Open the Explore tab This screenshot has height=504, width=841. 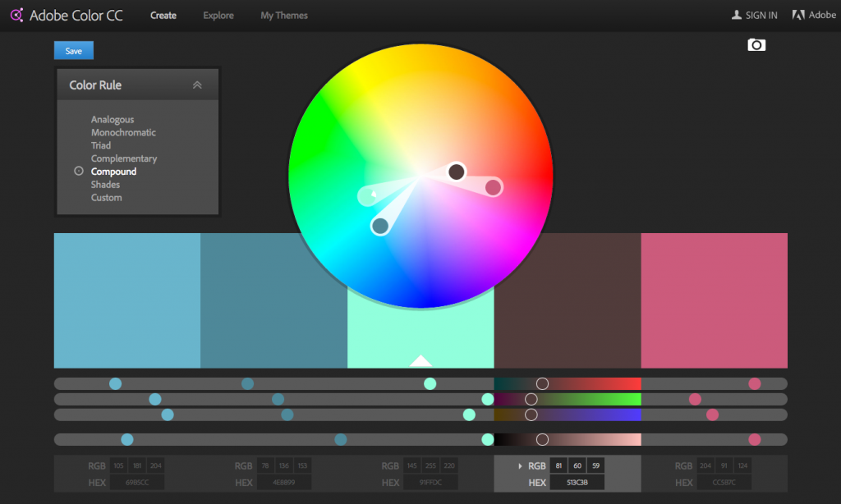(x=218, y=16)
